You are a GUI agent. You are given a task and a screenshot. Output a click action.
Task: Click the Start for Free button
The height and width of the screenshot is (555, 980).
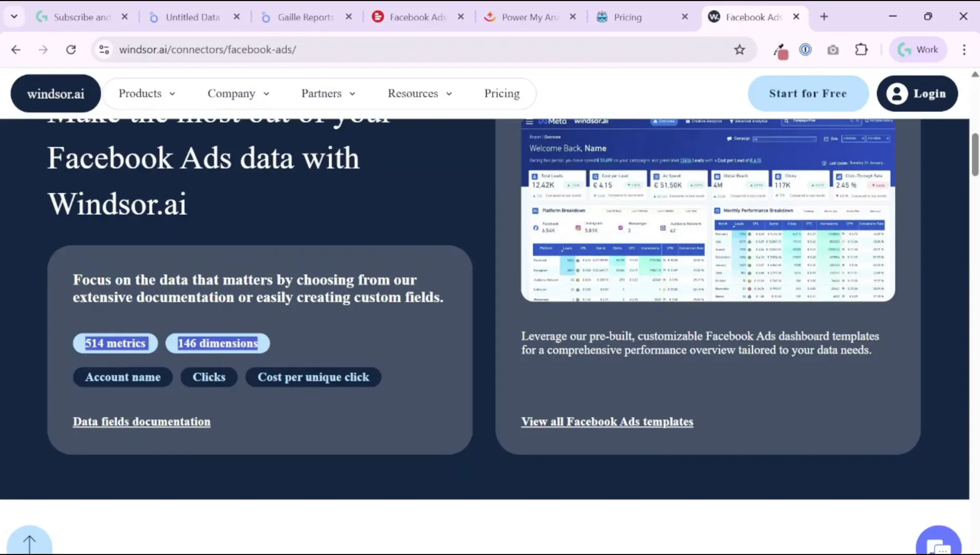(807, 93)
